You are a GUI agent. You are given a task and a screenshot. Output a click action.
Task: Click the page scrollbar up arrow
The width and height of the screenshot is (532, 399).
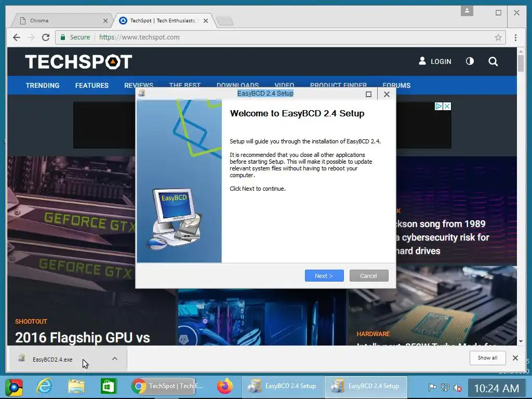tap(521, 51)
